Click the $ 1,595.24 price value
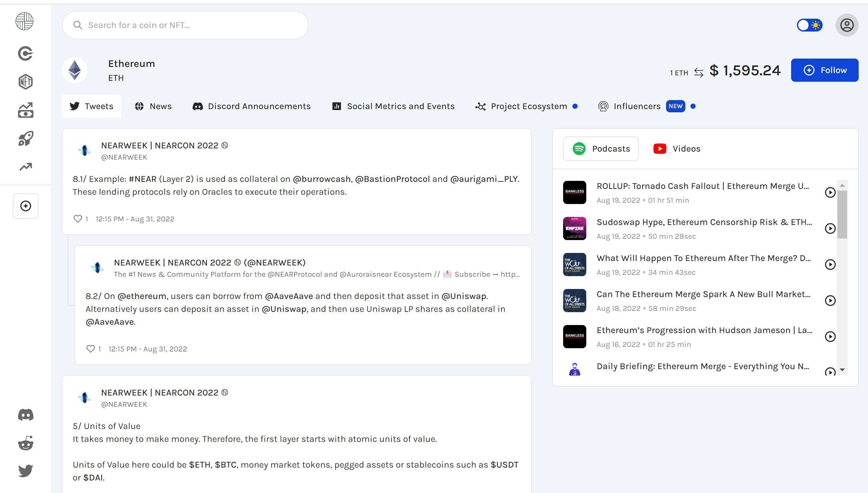The height and width of the screenshot is (493, 868). 745,70
